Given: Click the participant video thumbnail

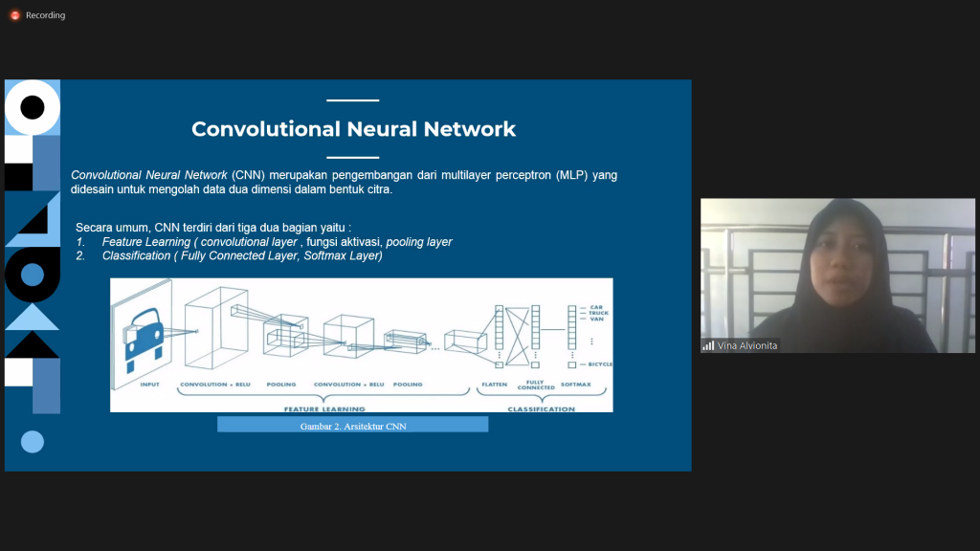Looking at the screenshot, I should click(837, 275).
